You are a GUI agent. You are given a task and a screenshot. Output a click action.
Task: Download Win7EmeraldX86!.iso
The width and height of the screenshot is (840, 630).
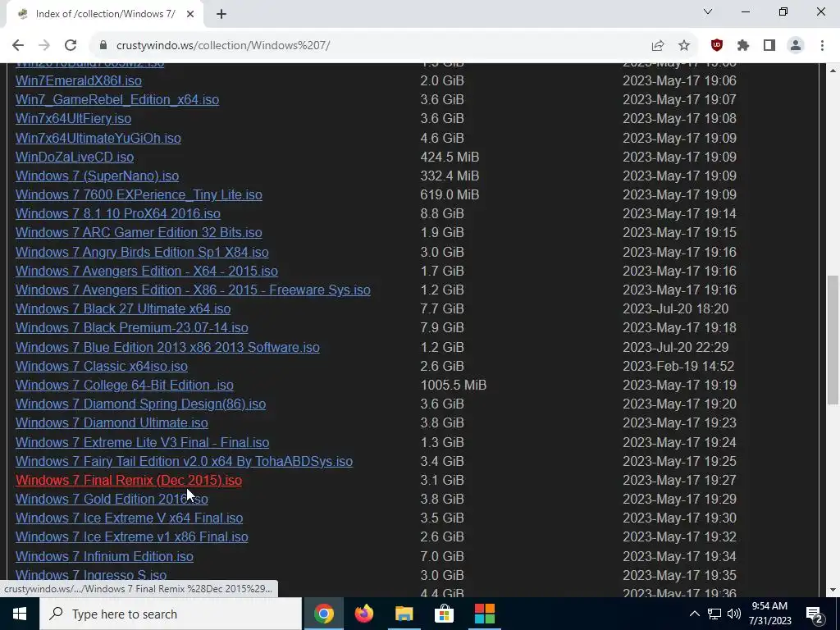79,81
